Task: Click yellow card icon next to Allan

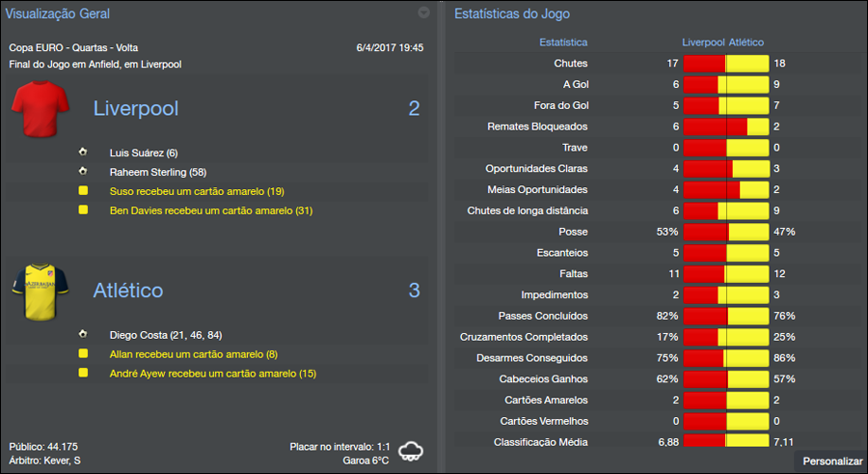Action: coord(83,354)
